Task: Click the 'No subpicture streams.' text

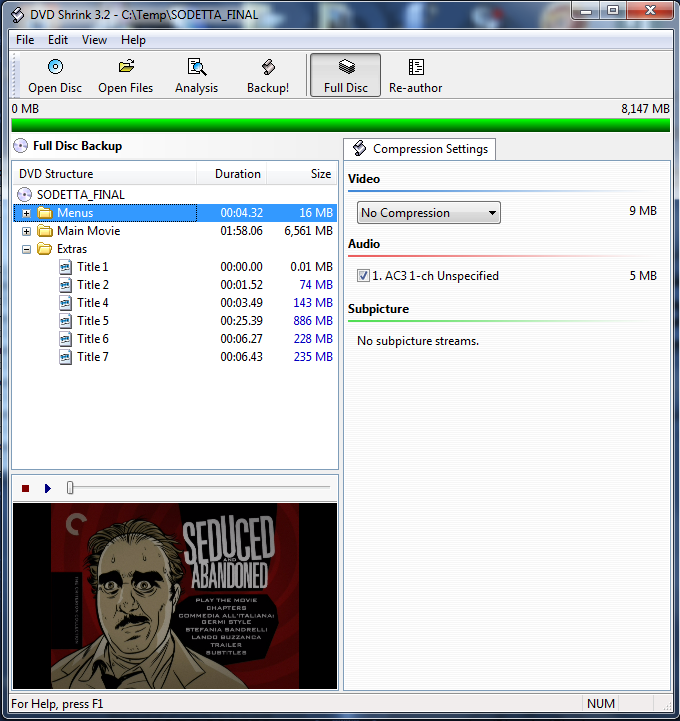Action: tap(418, 341)
